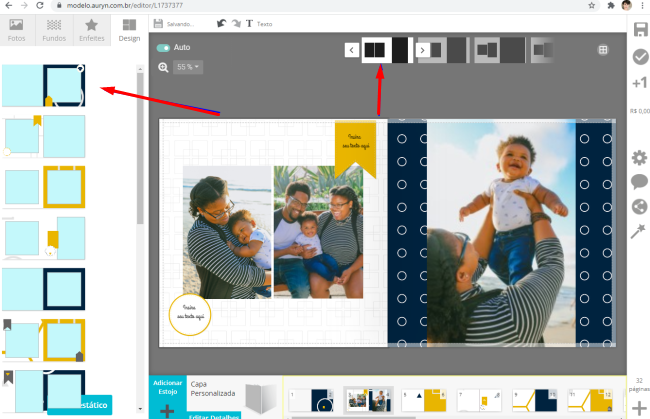This screenshot has width=650, height=419.
Task: Click the browser address bar URL
Action: click(124, 5)
